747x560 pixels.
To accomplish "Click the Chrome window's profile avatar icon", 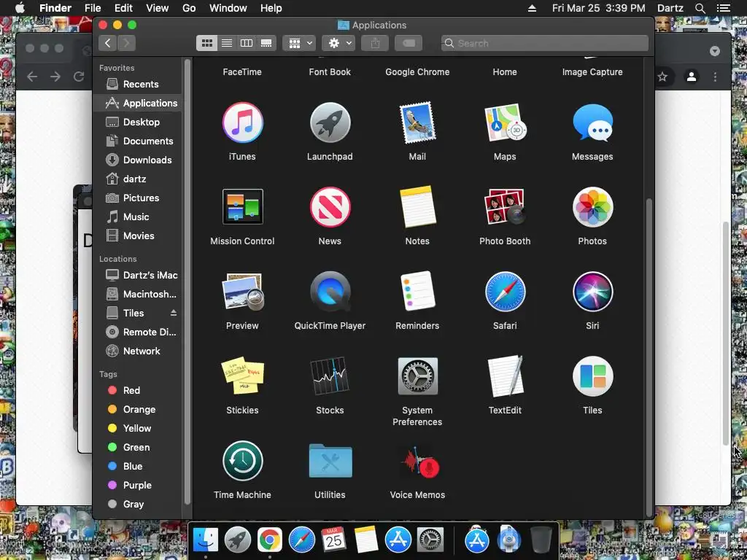I will click(692, 77).
